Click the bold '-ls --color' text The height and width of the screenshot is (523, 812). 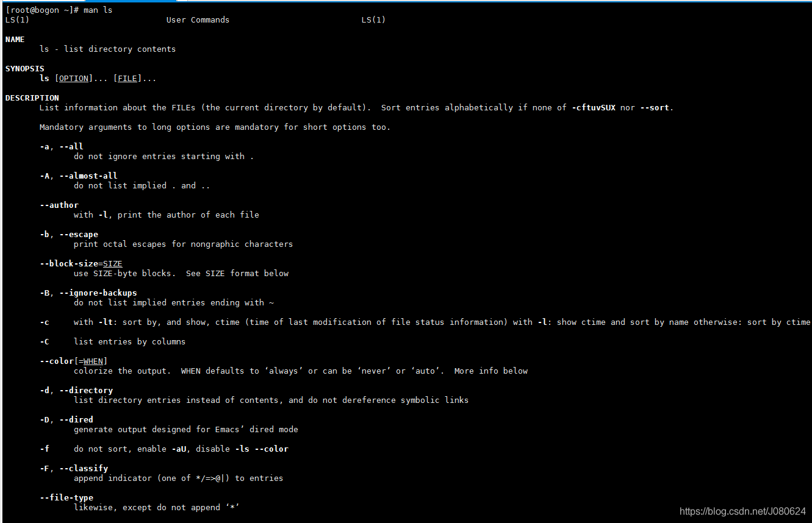pyautogui.click(x=262, y=449)
